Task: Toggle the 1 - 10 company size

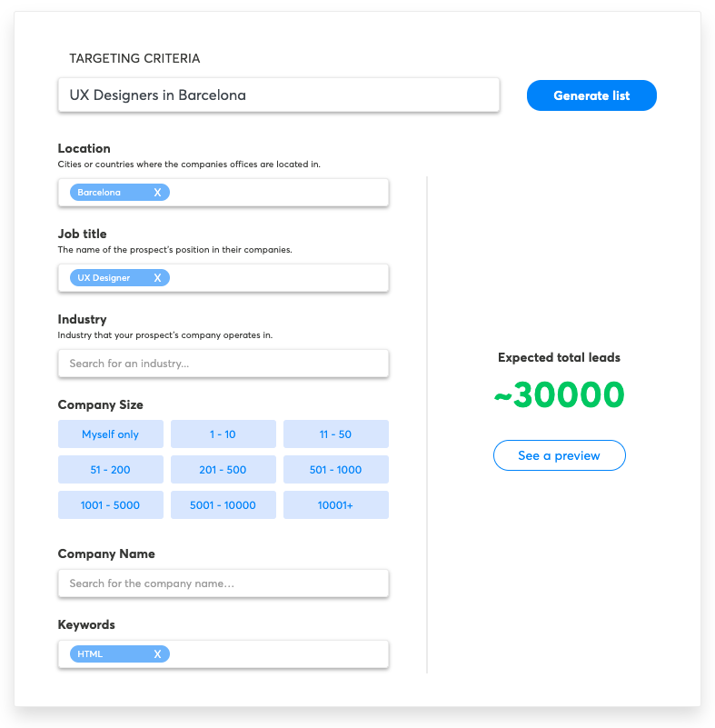Action: point(223,434)
